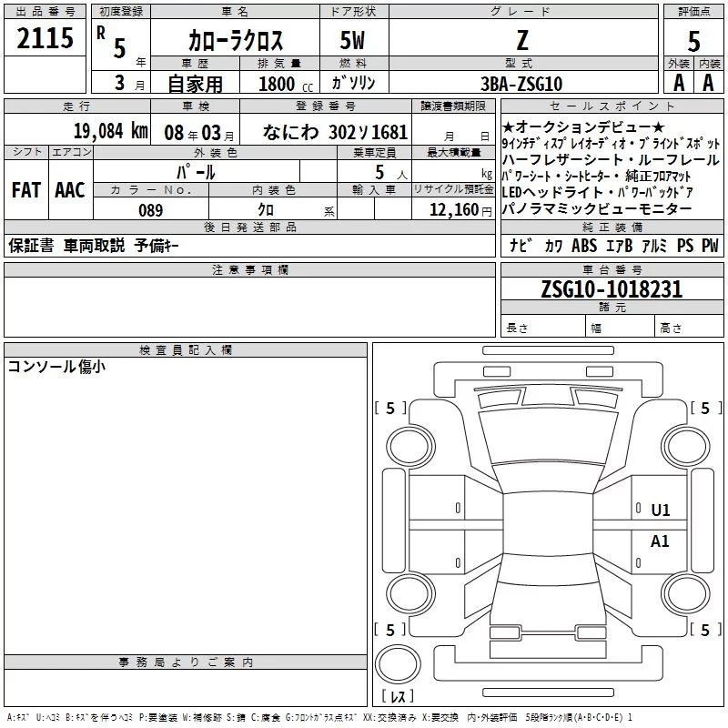Select the car name カローラクロス
The height and width of the screenshot is (728, 728).
(x=235, y=40)
